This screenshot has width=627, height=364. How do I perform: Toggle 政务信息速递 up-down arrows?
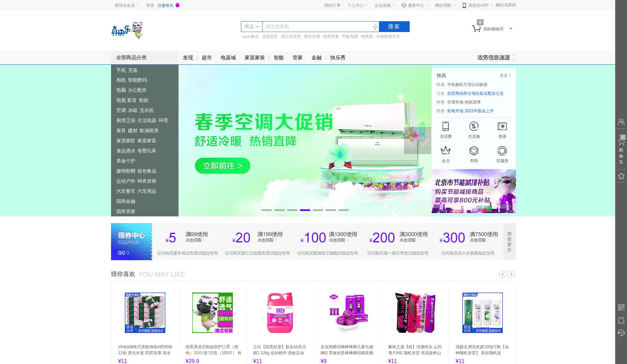pyautogui.click(x=514, y=57)
